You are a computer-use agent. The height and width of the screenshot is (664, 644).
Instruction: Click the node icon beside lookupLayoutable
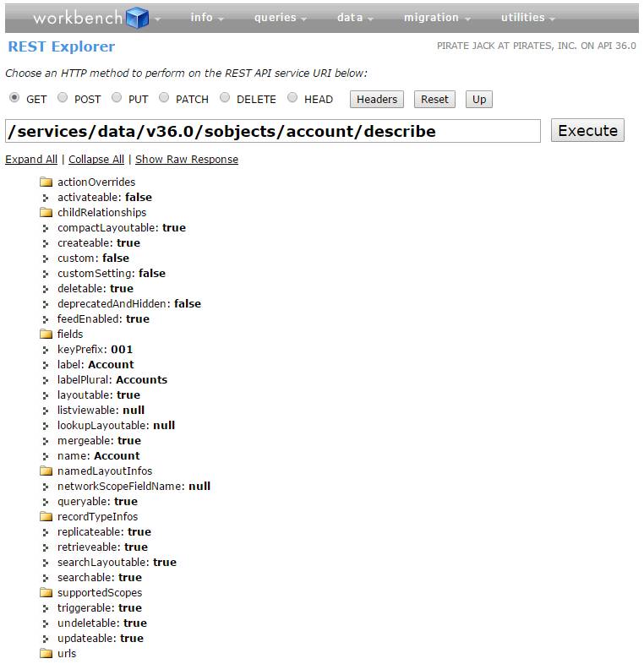click(46, 426)
